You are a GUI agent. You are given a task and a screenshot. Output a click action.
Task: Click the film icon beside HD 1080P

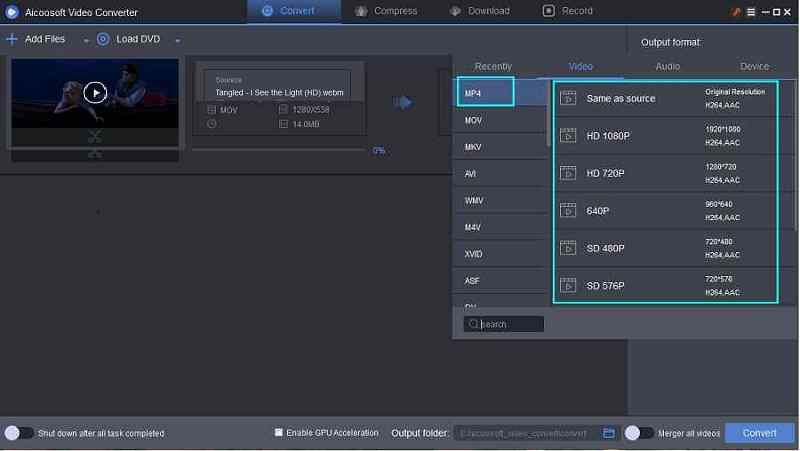[x=568, y=136]
